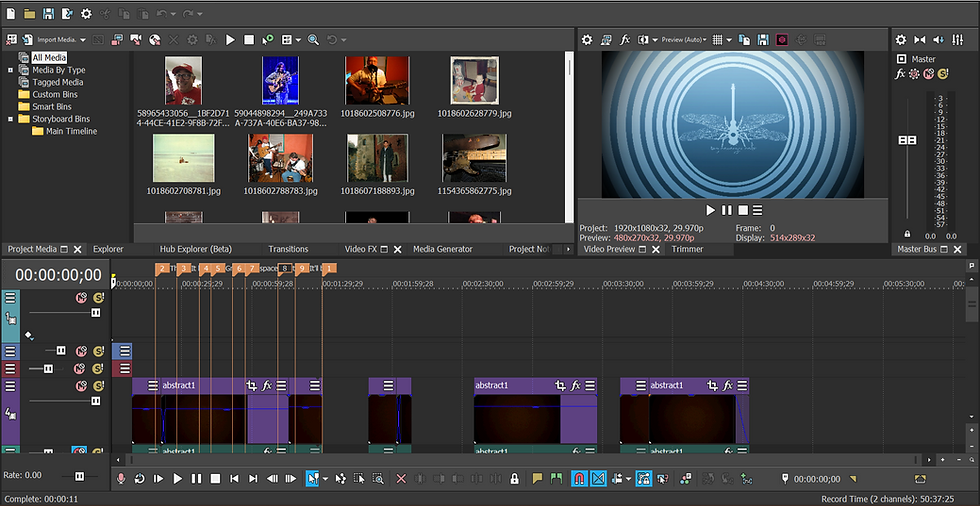Open Auto Ripple dropdown arrow
Viewport: 980px width, 506px height.
tap(628, 479)
